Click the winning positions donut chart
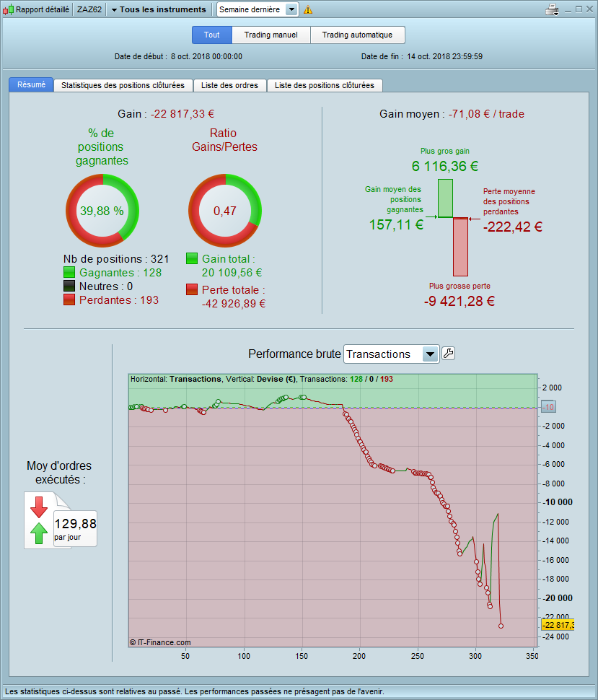The image size is (598, 700). click(102, 211)
